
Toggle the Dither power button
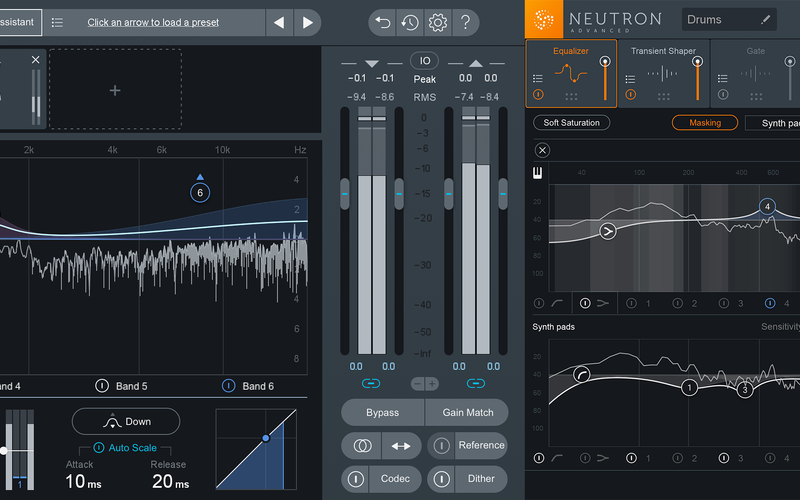441,479
